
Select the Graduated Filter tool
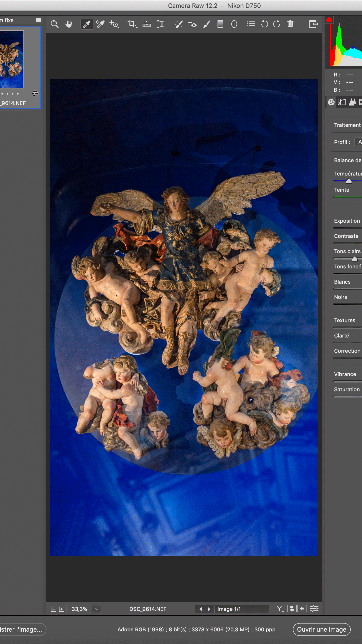click(x=220, y=24)
